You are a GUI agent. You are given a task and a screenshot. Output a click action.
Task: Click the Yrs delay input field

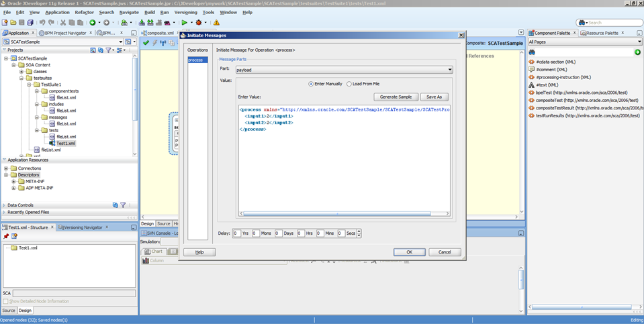(236, 233)
